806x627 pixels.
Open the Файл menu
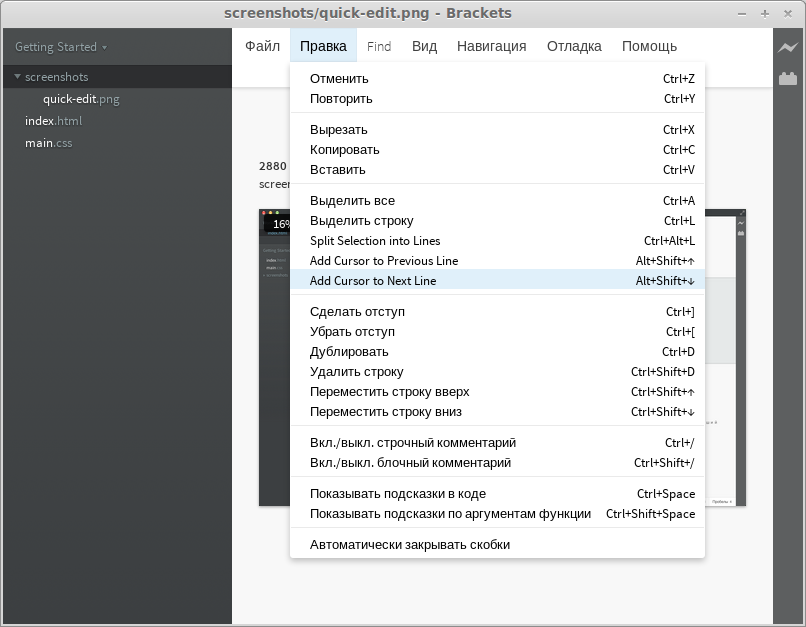(x=262, y=46)
